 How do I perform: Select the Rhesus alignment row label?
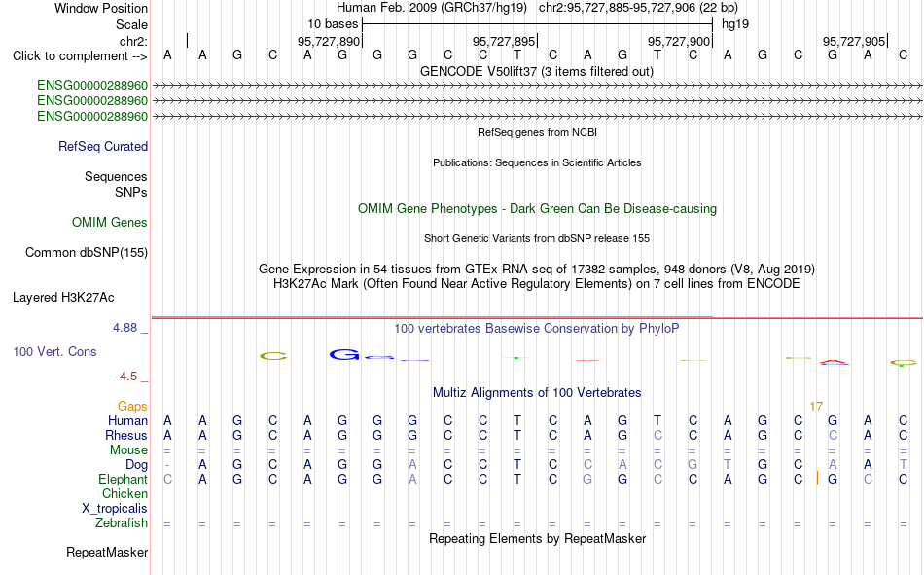click(126, 435)
